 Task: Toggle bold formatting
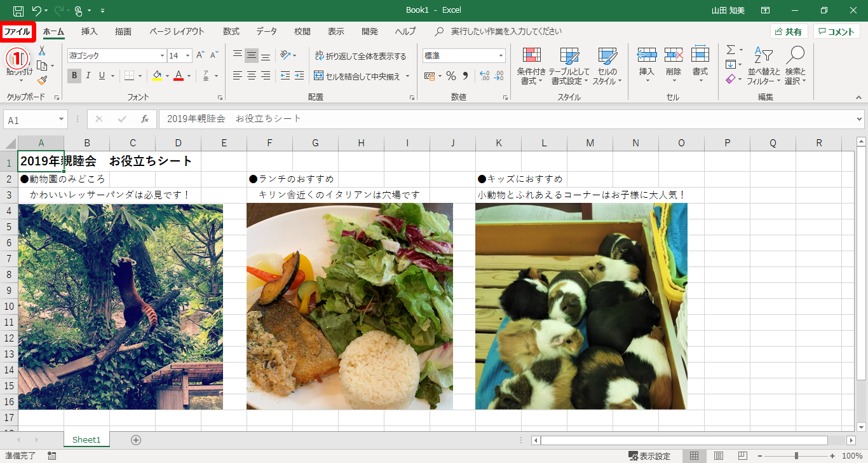click(x=74, y=76)
